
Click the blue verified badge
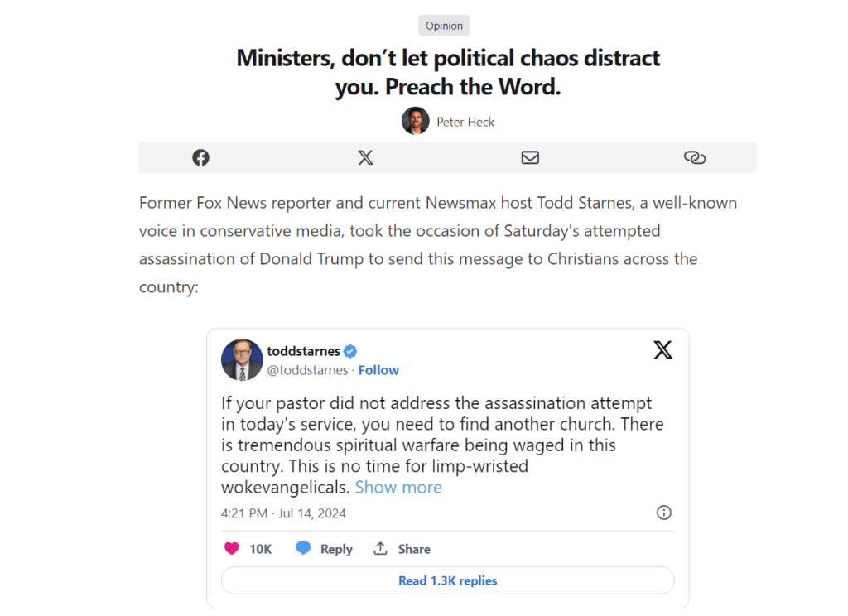pos(351,351)
